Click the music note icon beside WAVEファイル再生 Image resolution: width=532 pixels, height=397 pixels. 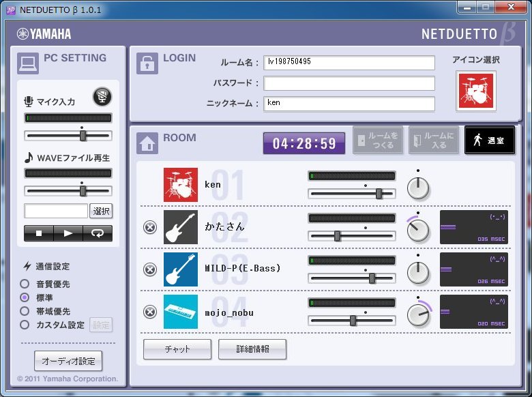click(x=29, y=158)
